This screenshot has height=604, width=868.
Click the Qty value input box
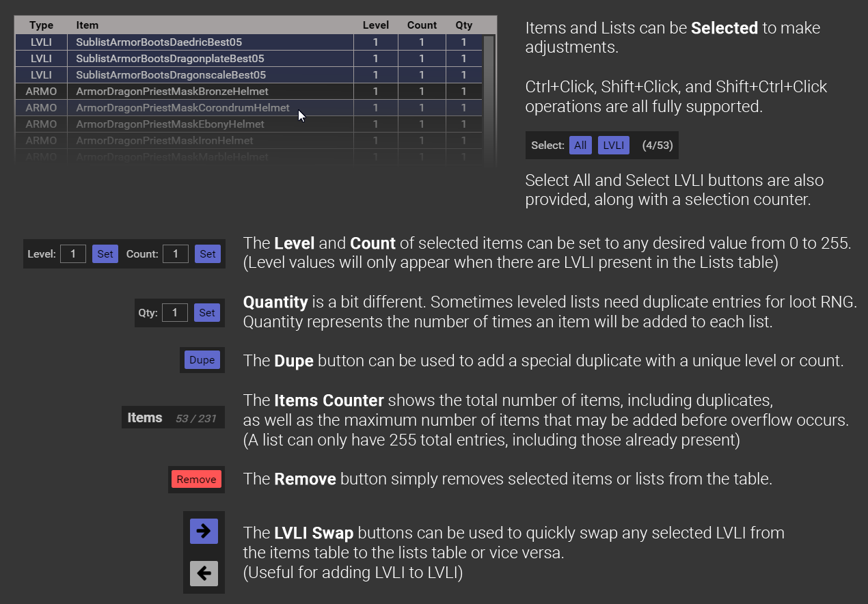175,313
